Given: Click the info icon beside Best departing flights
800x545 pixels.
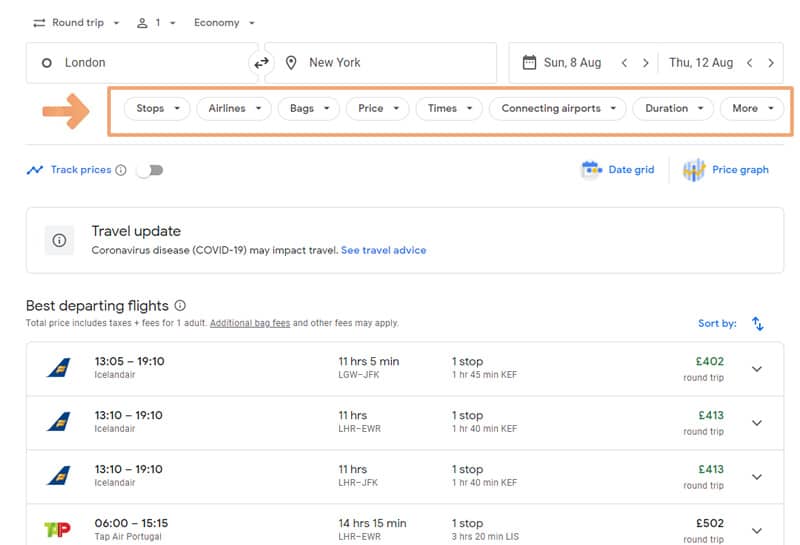Looking at the screenshot, I should click(x=180, y=305).
